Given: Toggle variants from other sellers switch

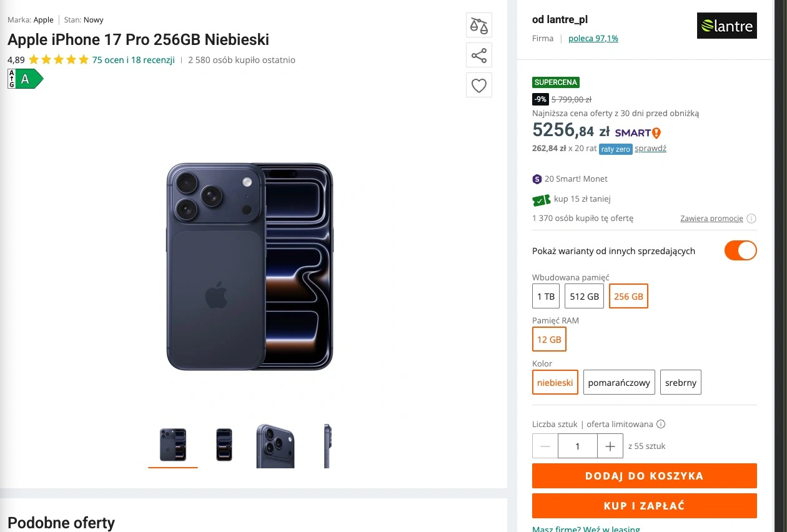Looking at the screenshot, I should click(x=740, y=250).
